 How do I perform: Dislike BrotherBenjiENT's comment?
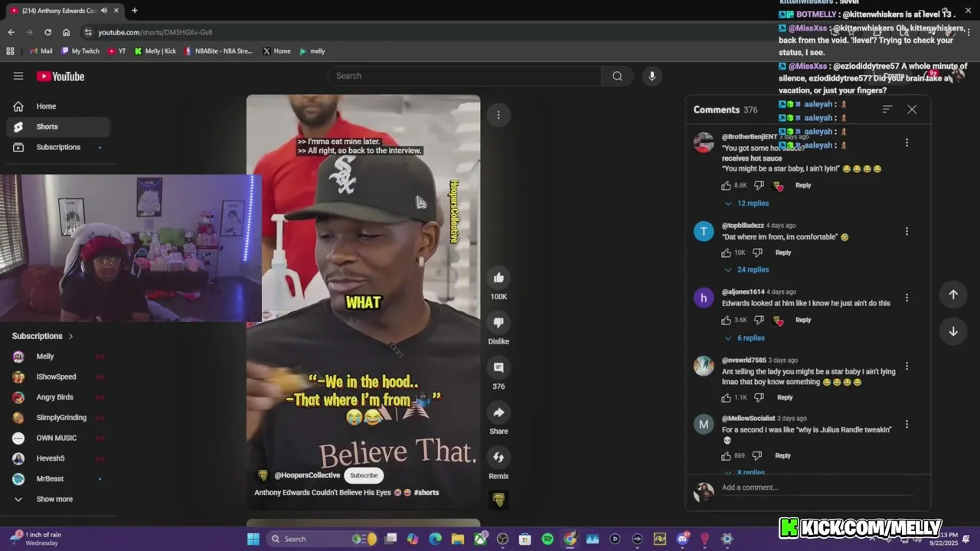[x=759, y=185]
